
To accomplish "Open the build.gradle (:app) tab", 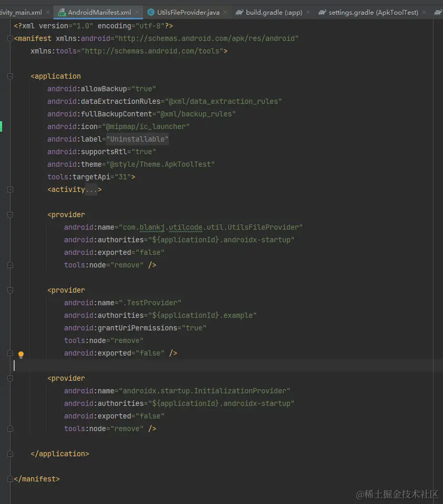I will 274,13.
